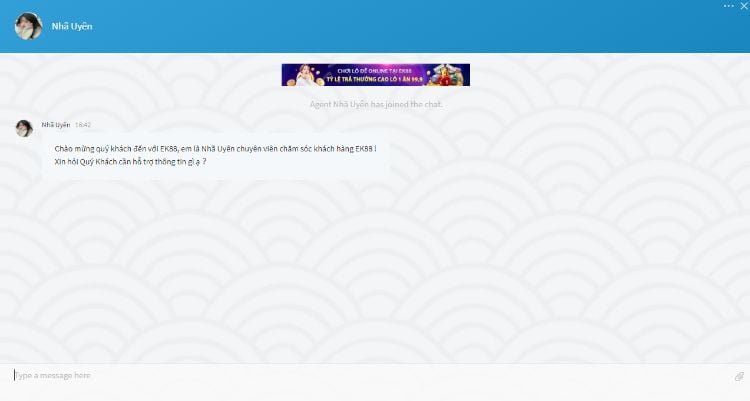Open the EK88 promotional banner

pyautogui.click(x=375, y=74)
